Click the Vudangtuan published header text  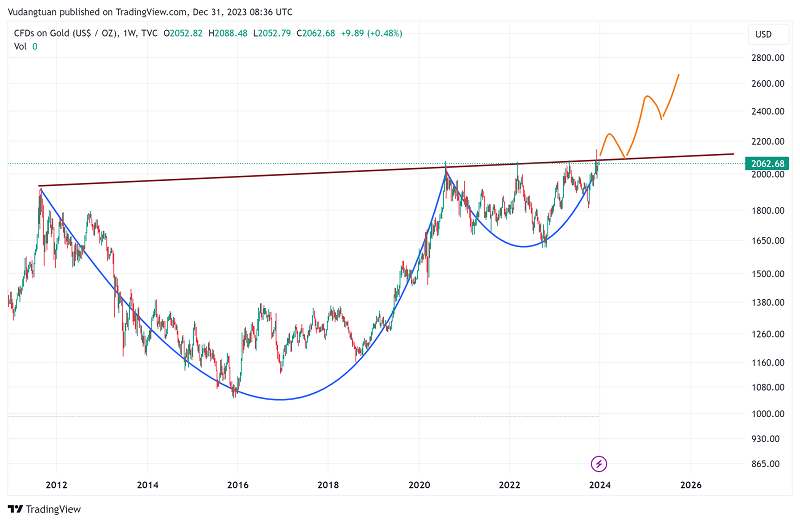pos(152,11)
